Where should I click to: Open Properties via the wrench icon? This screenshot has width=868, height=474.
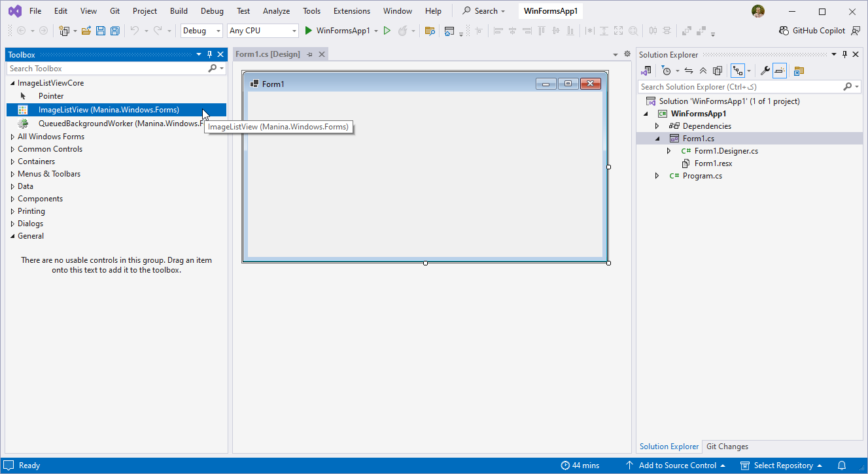pos(765,71)
